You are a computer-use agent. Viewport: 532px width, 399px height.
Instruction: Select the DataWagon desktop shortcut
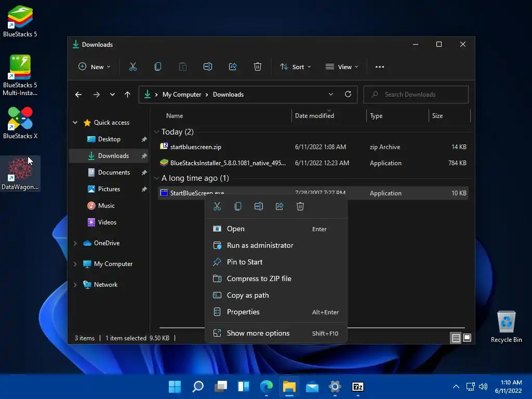[20, 174]
